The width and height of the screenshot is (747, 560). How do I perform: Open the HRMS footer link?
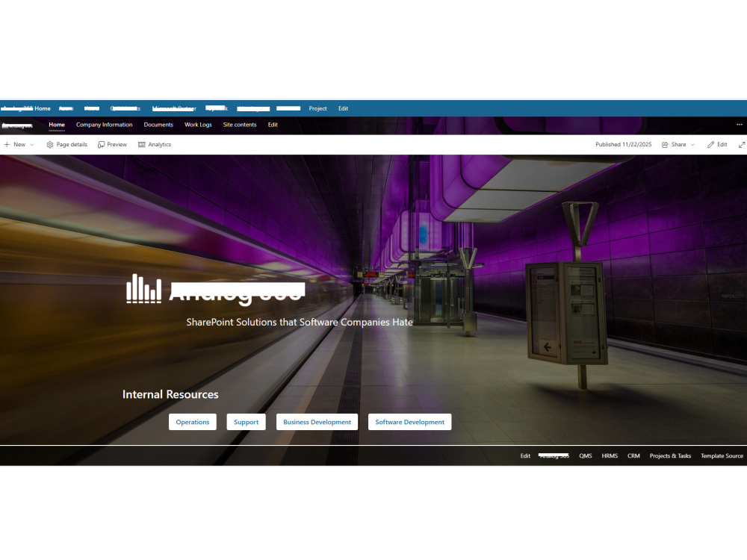tap(610, 455)
